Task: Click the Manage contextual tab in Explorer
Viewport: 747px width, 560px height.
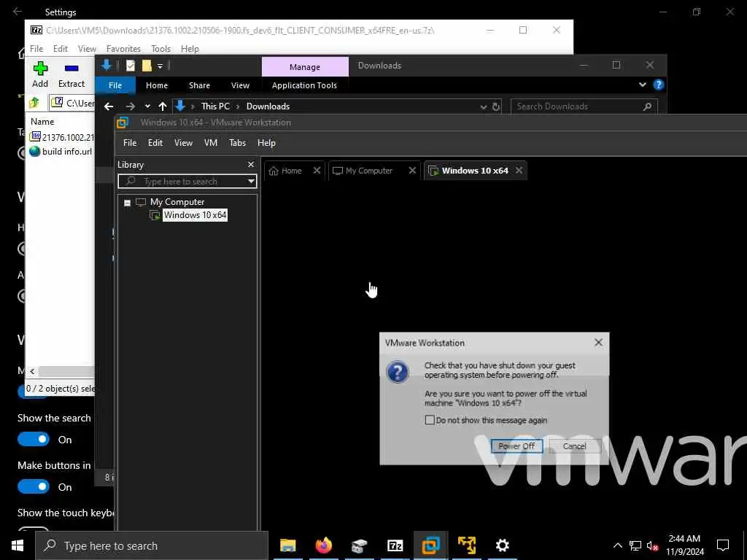Action: (x=305, y=67)
